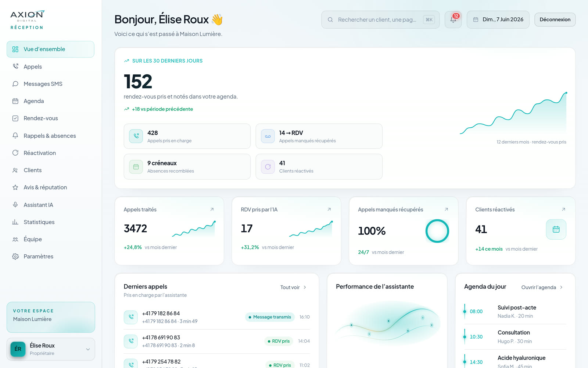Open RDV pris par l'IA details arrow
The height and width of the screenshot is (368, 588).
tap(329, 209)
